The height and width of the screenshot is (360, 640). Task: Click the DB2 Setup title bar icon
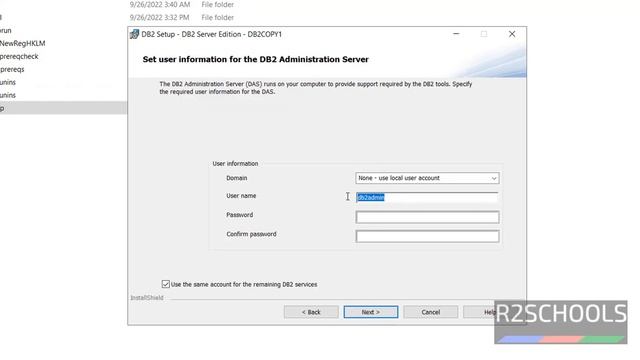coord(134,34)
